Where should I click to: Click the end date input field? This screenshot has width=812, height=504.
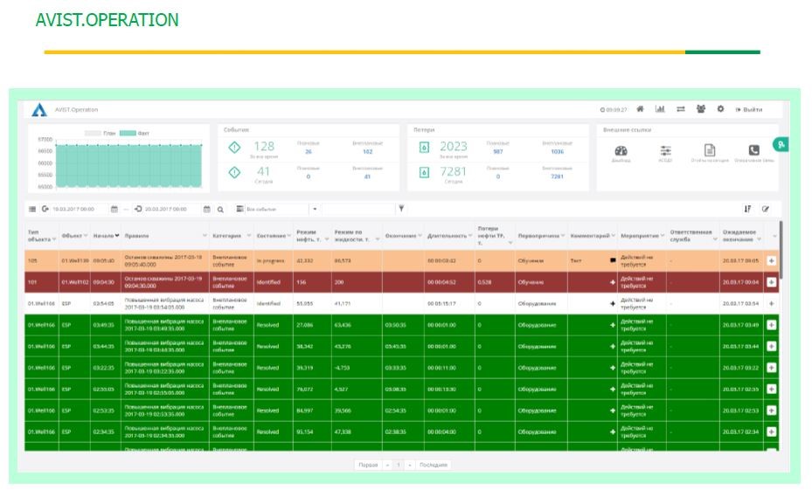tap(172, 209)
